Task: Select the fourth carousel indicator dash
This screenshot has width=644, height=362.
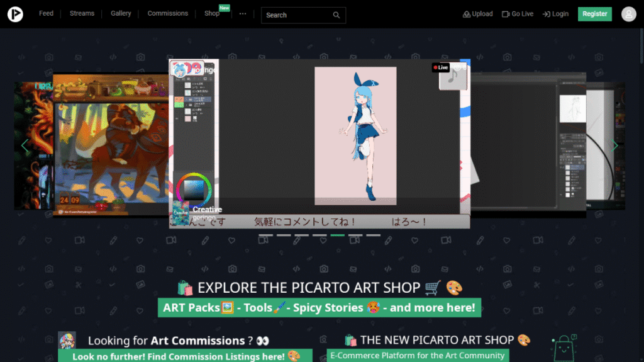Action: pos(319,235)
